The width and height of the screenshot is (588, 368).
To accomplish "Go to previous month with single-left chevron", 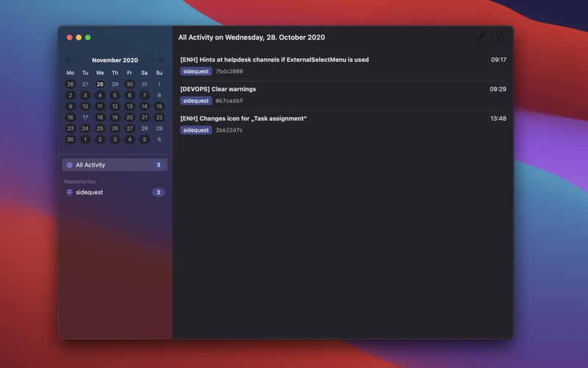I will coord(77,60).
